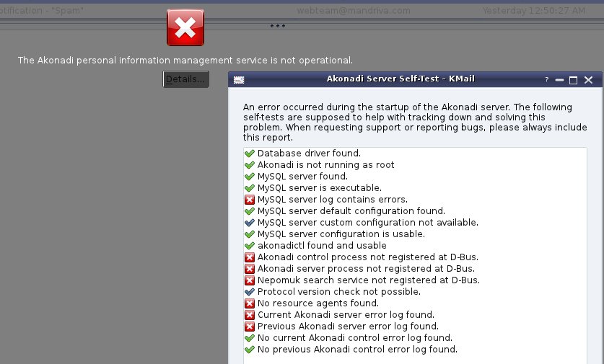The width and height of the screenshot is (604, 364).
Task: Click the question mark help button in titlebar
Action: (x=546, y=80)
